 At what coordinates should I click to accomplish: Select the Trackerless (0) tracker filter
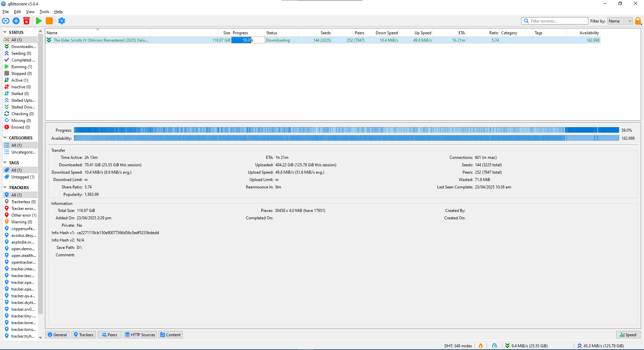click(x=20, y=202)
